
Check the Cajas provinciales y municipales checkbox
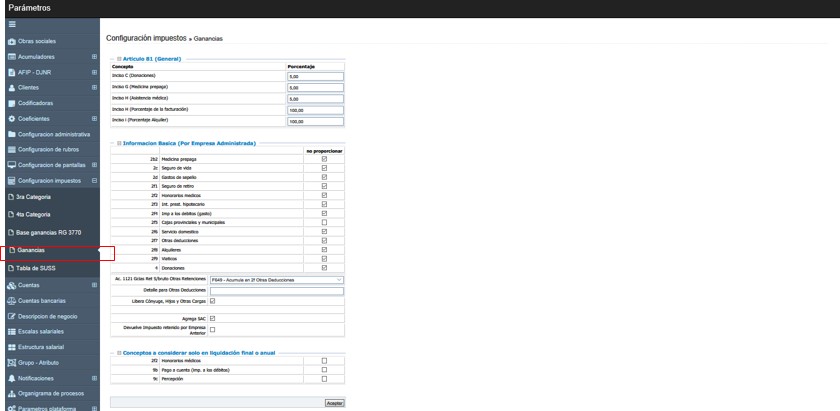pyautogui.click(x=324, y=222)
